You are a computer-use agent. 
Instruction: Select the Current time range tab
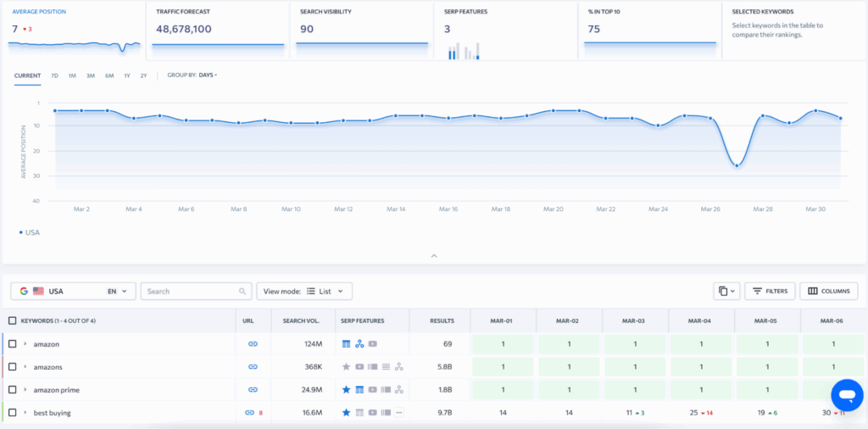click(28, 75)
